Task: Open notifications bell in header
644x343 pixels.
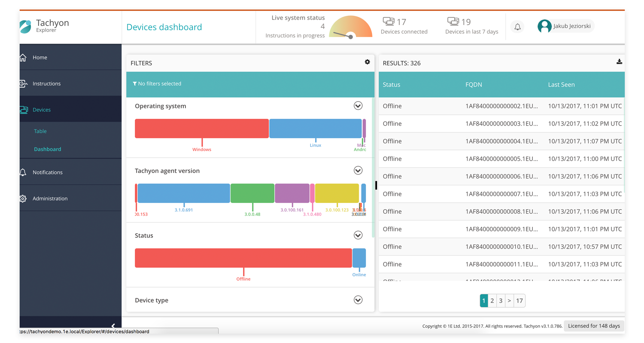Action: (x=517, y=27)
